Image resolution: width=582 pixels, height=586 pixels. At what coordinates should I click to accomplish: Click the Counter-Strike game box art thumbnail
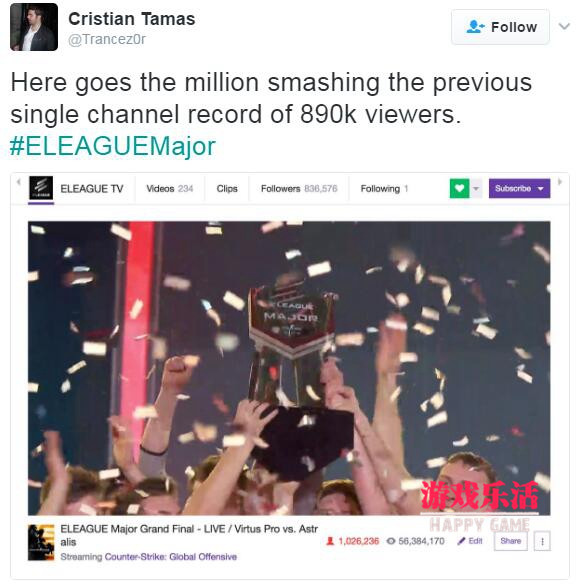tap(41, 543)
